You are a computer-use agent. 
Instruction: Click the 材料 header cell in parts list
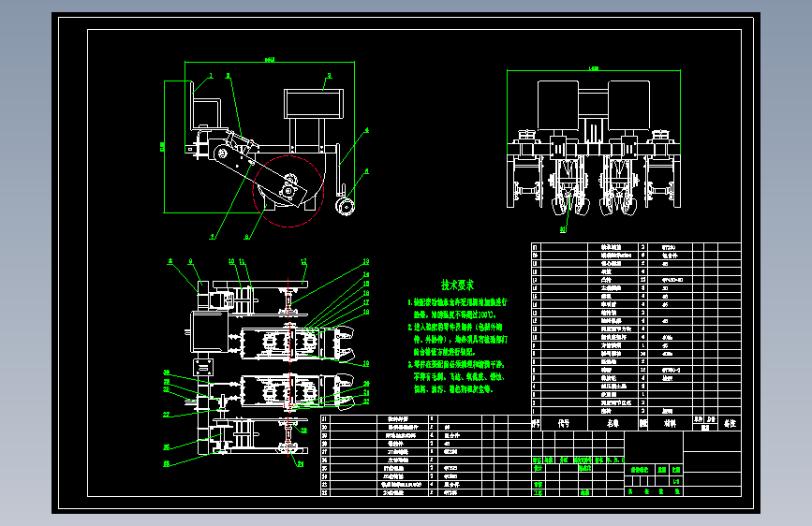pyautogui.click(x=670, y=423)
